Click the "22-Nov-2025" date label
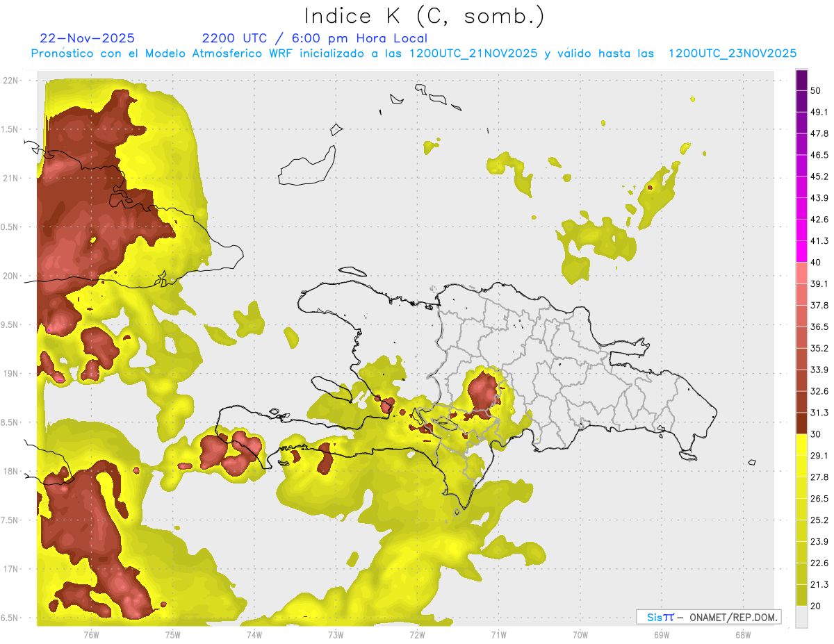This screenshot has height=644, width=834. (88, 38)
